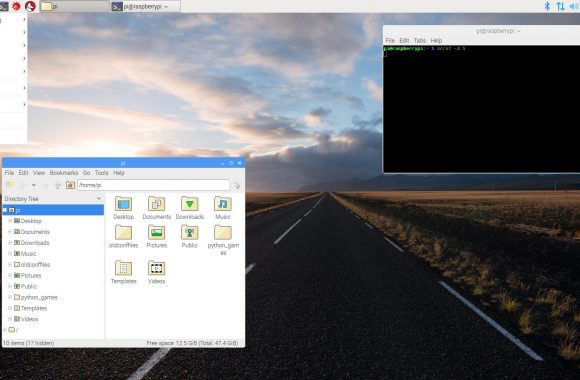Viewport: 580px width, 380px height.
Task: Click the go button beside the path bar
Action: click(x=237, y=185)
